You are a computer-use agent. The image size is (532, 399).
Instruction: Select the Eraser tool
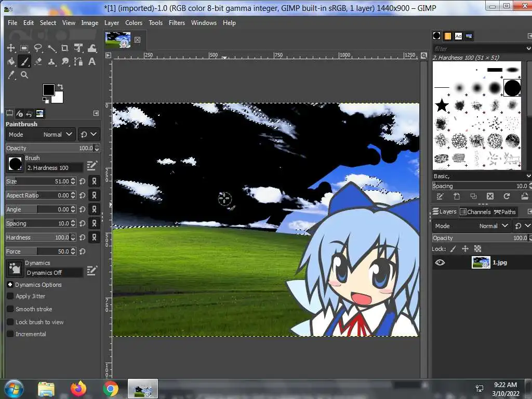coord(38,61)
